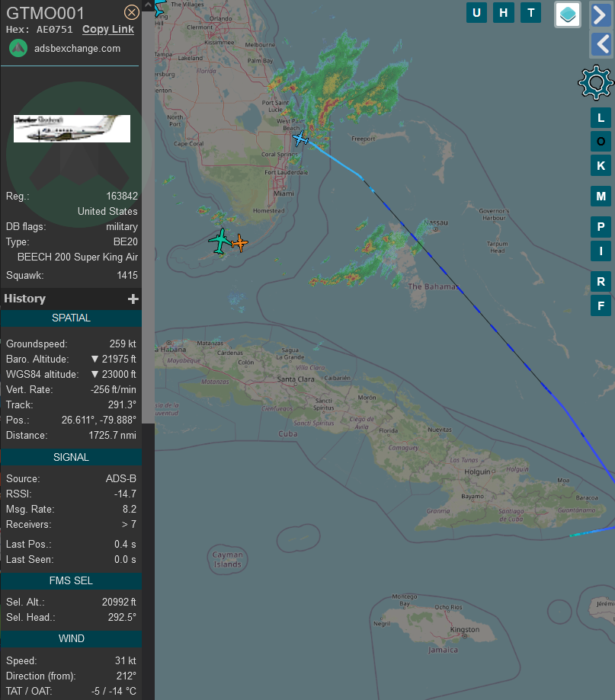Select the orange aircraft near Florida Keys
This screenshot has height=700, width=615.
pos(240,243)
